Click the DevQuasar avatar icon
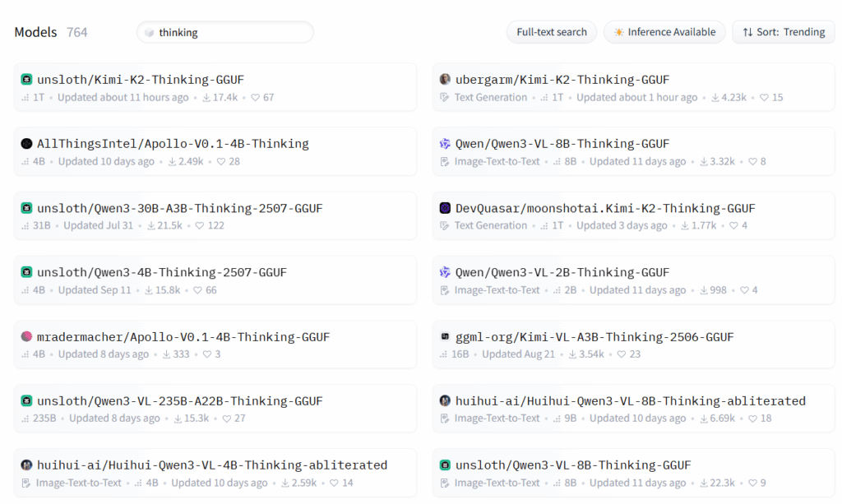Screen dimensions: 842x504 click(445, 208)
